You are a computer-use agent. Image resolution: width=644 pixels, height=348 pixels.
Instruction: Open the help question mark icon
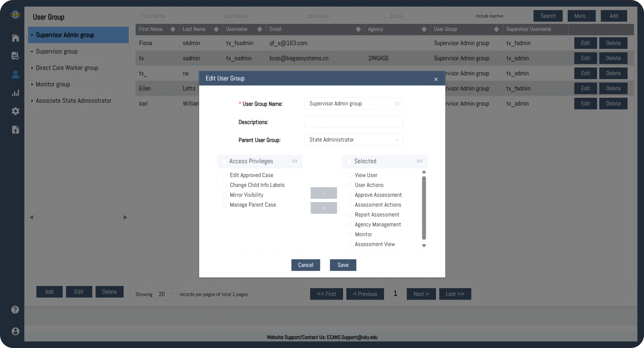15,310
